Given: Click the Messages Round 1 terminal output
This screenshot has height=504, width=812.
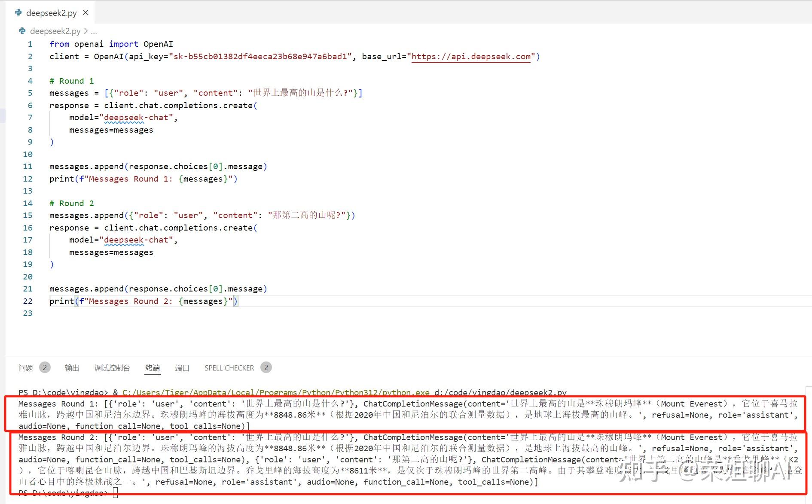Looking at the screenshot, I should point(387,414).
